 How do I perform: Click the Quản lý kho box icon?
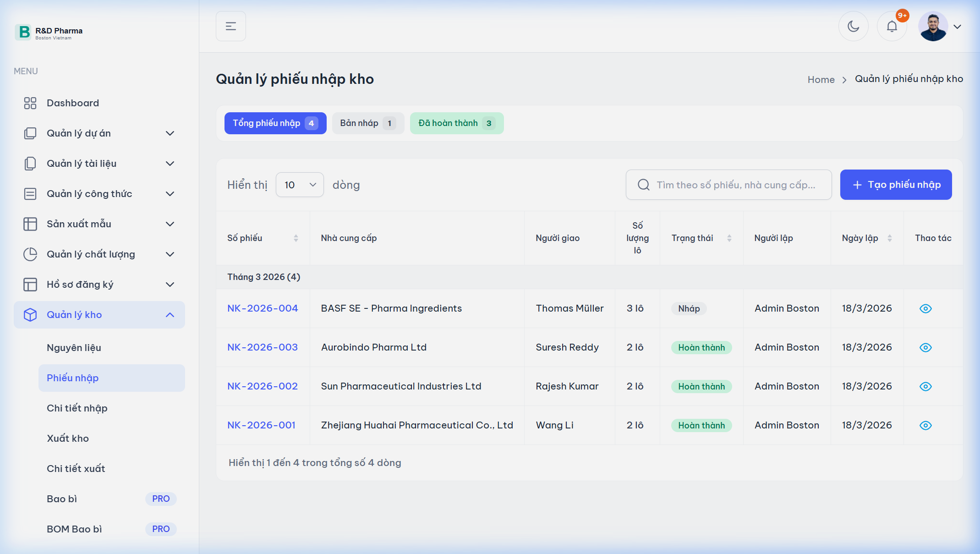(30, 315)
